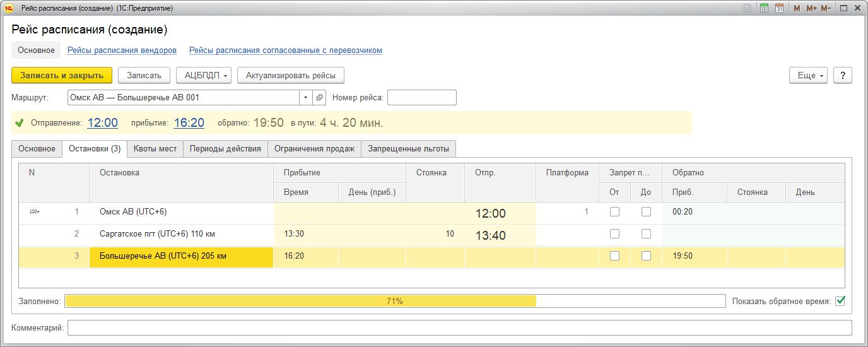The width and height of the screenshot is (868, 347).
Task: Open 'Рейсы расписания вендоров' link
Action: click(122, 50)
